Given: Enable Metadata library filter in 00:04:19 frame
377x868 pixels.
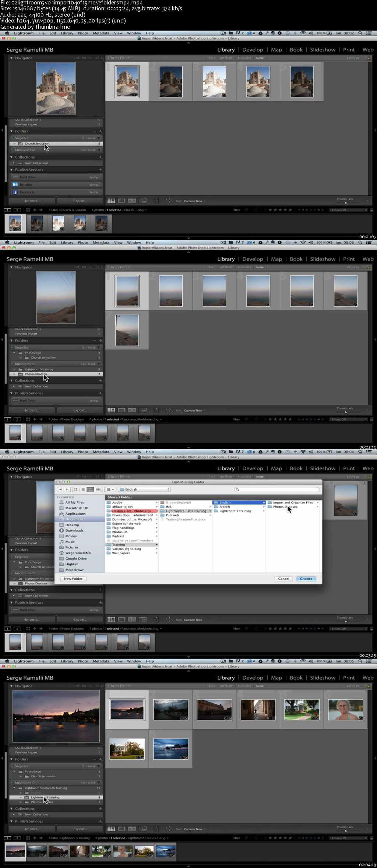Looking at the screenshot, I should click(x=244, y=686).
